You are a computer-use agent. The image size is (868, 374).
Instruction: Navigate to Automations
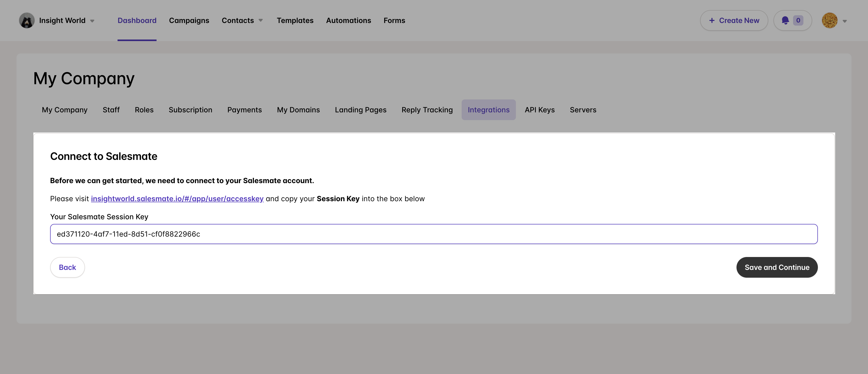click(x=348, y=21)
